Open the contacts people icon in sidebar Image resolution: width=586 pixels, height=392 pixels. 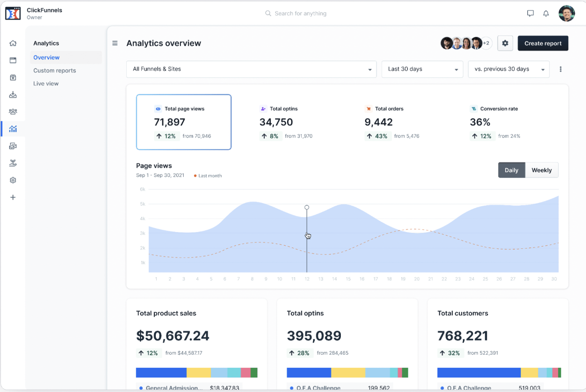(x=13, y=112)
